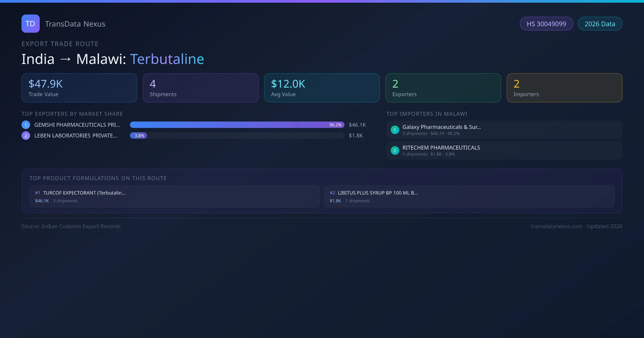Image resolution: width=644 pixels, height=338 pixels.
Task: Open RITECHEM PHARMACEUTICALS importer entry
Action: click(504, 150)
